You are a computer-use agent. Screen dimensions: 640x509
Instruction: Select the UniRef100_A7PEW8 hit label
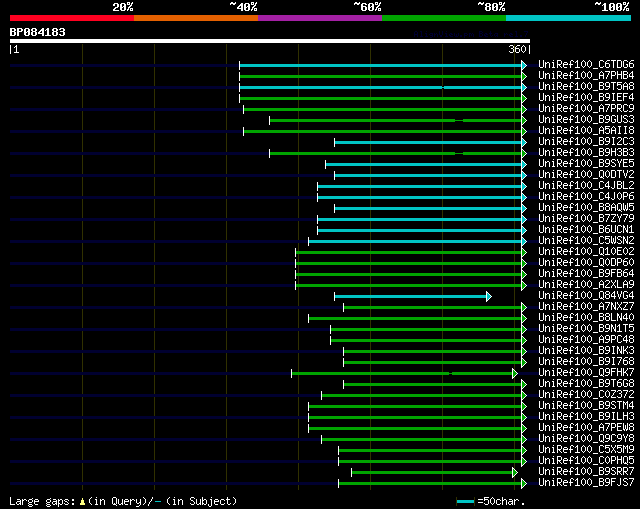point(586,428)
